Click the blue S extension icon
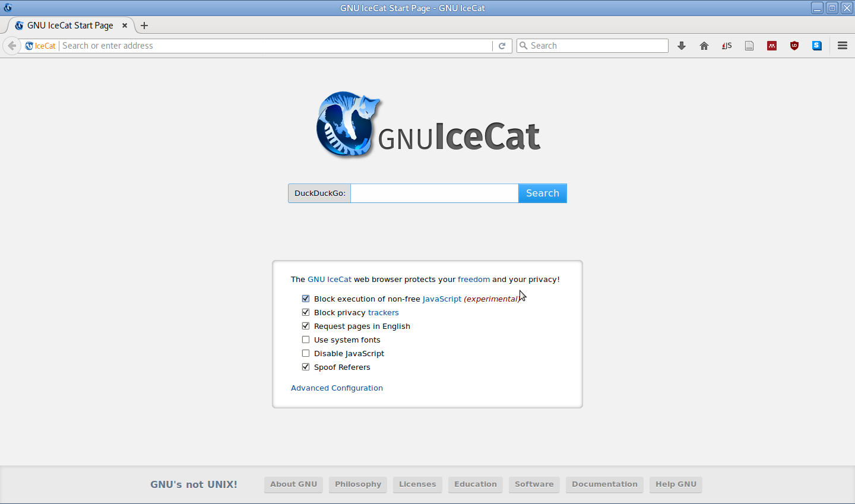The width and height of the screenshot is (855, 504). click(x=817, y=46)
